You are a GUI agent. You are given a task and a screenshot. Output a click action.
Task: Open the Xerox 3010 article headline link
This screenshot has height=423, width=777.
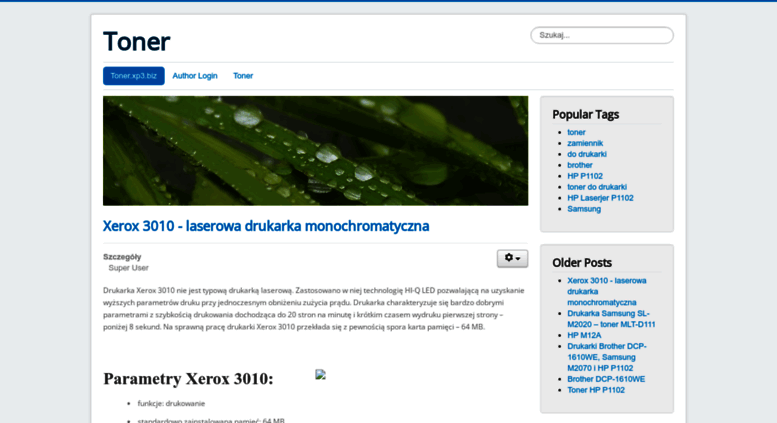266,226
